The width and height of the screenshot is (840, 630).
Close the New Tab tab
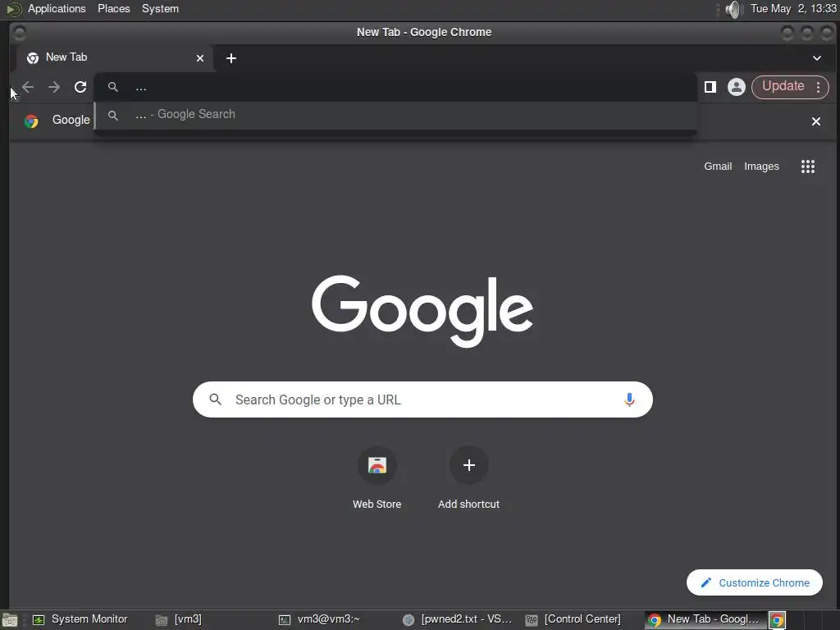pyautogui.click(x=200, y=58)
